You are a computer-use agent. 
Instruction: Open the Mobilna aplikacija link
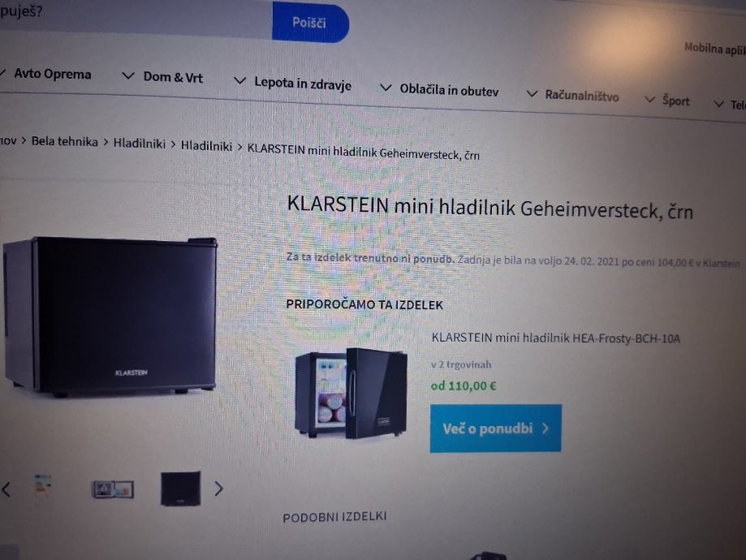(x=714, y=49)
